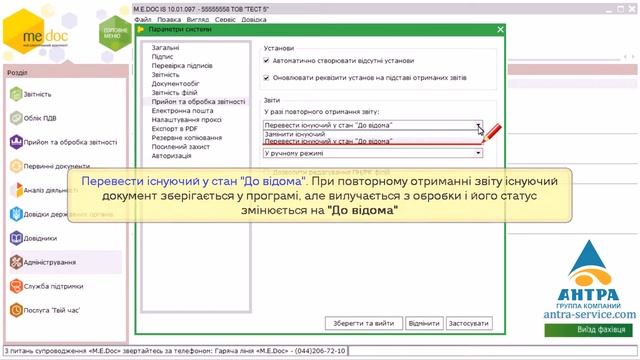
Task: Open the Файл menu
Action: [x=143, y=20]
